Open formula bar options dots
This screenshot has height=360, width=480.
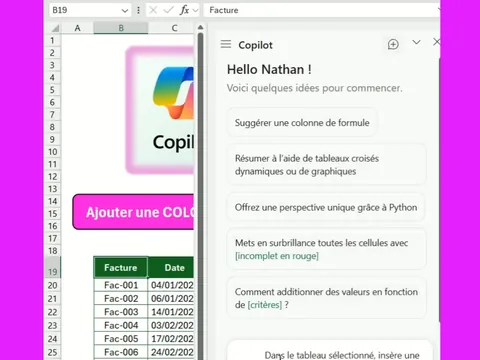pyautogui.click(x=138, y=10)
